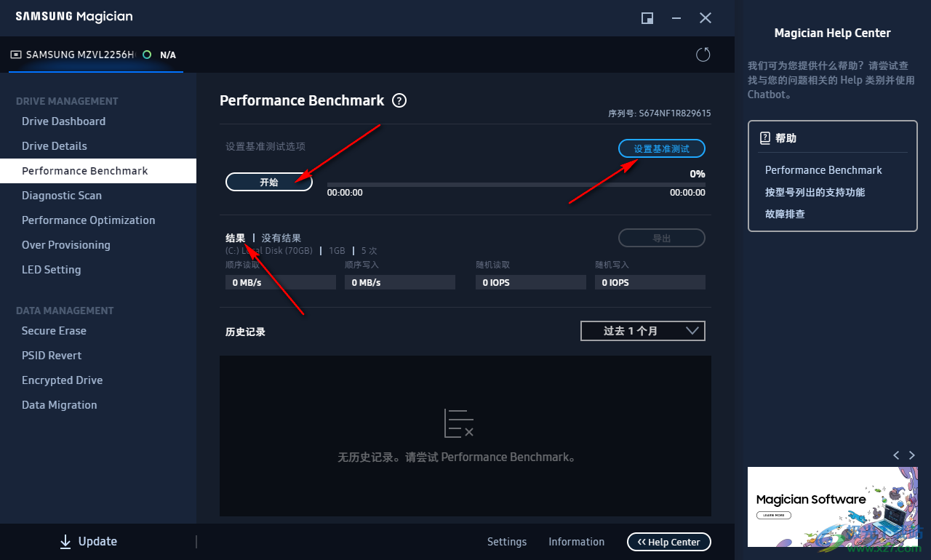Click the 0% progress value

tap(698, 174)
